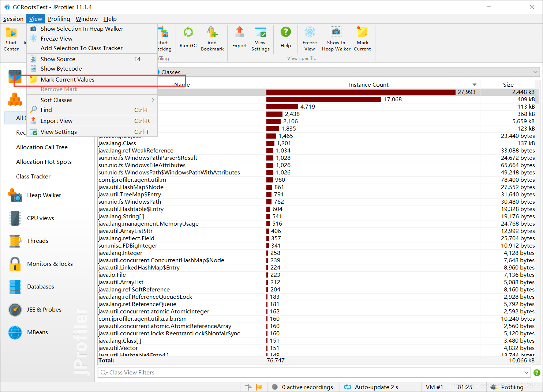Open Allocation Call Tree view

tap(42, 147)
